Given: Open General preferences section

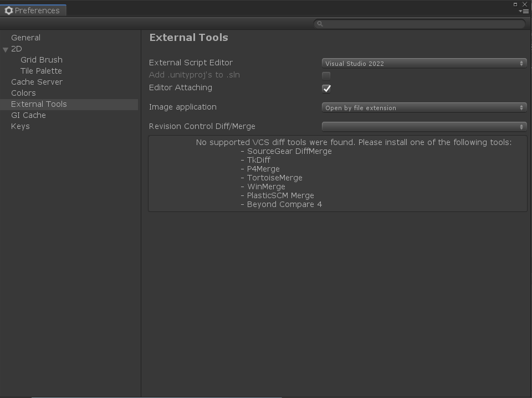Looking at the screenshot, I should [25, 38].
